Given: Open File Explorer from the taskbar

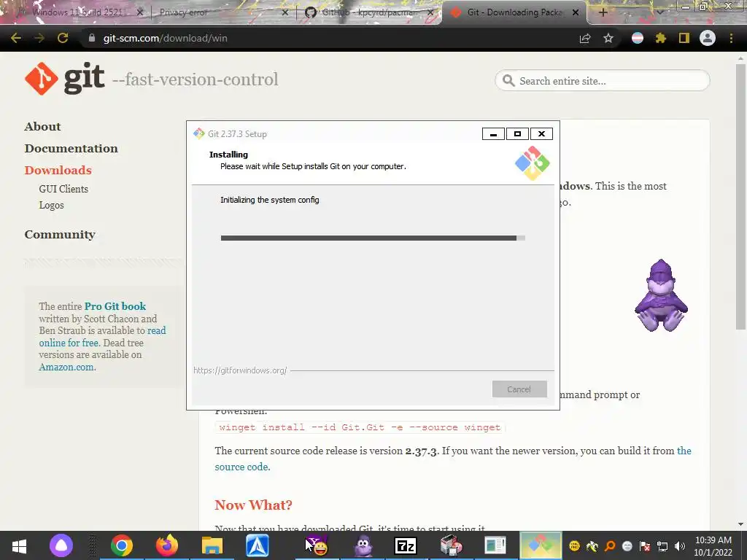Looking at the screenshot, I should [212, 545].
